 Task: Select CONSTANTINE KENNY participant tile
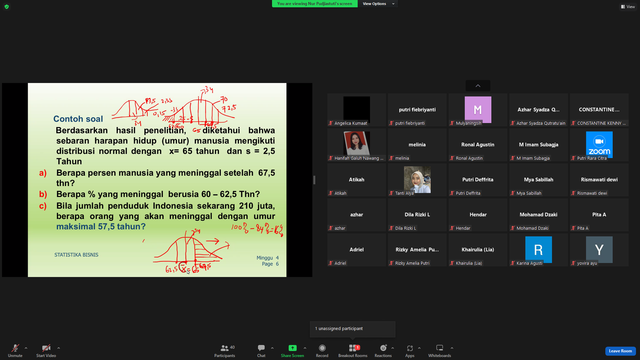coord(599,109)
